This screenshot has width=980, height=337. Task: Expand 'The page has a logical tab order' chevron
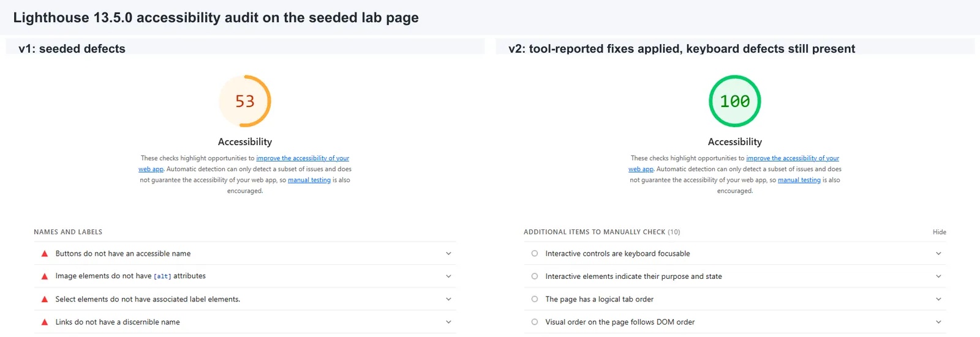point(938,299)
